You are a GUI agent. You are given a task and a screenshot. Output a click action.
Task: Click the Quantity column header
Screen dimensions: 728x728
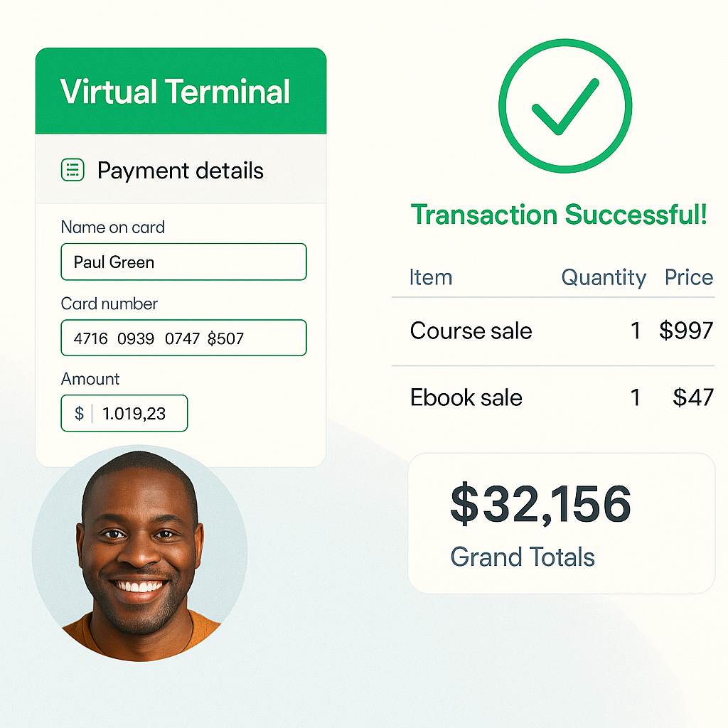604,278
